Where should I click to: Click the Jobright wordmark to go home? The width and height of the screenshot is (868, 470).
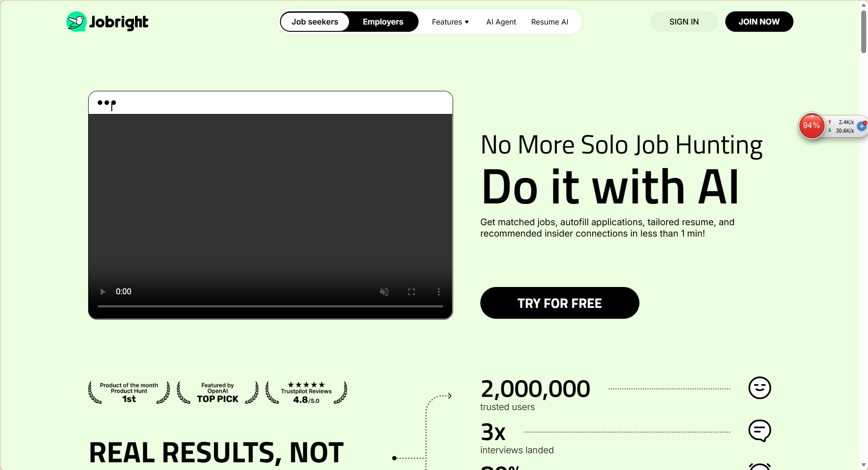click(x=119, y=22)
